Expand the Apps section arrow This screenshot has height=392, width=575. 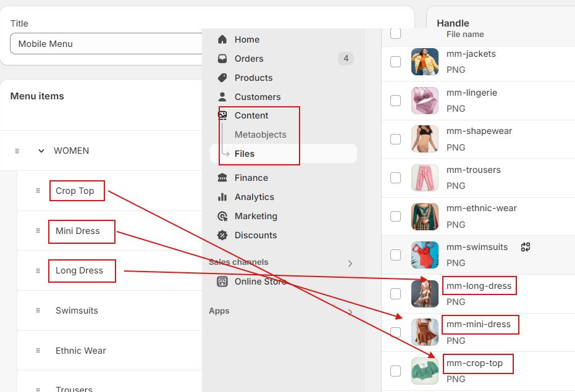pyautogui.click(x=350, y=312)
